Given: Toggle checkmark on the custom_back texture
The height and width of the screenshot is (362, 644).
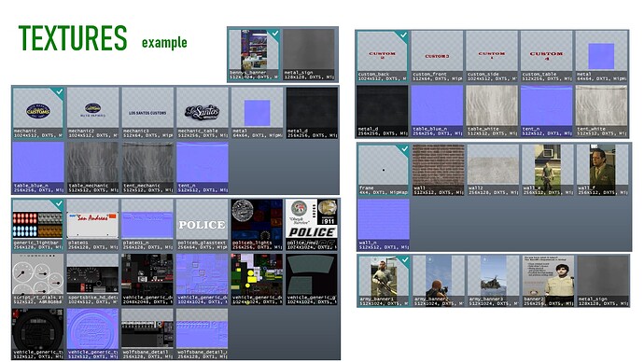Looking at the screenshot, I should click(404, 35).
